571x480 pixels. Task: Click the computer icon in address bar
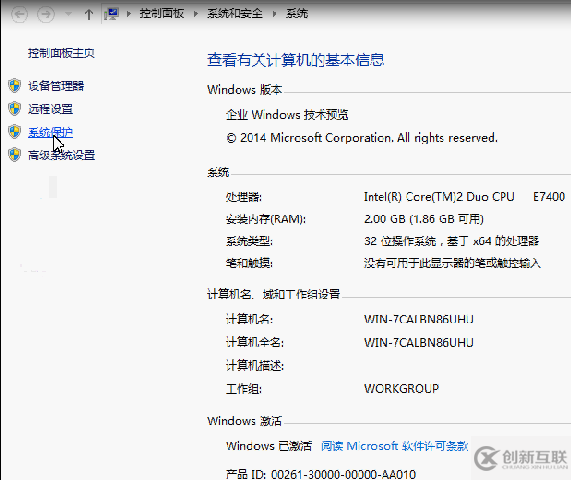tap(111, 14)
